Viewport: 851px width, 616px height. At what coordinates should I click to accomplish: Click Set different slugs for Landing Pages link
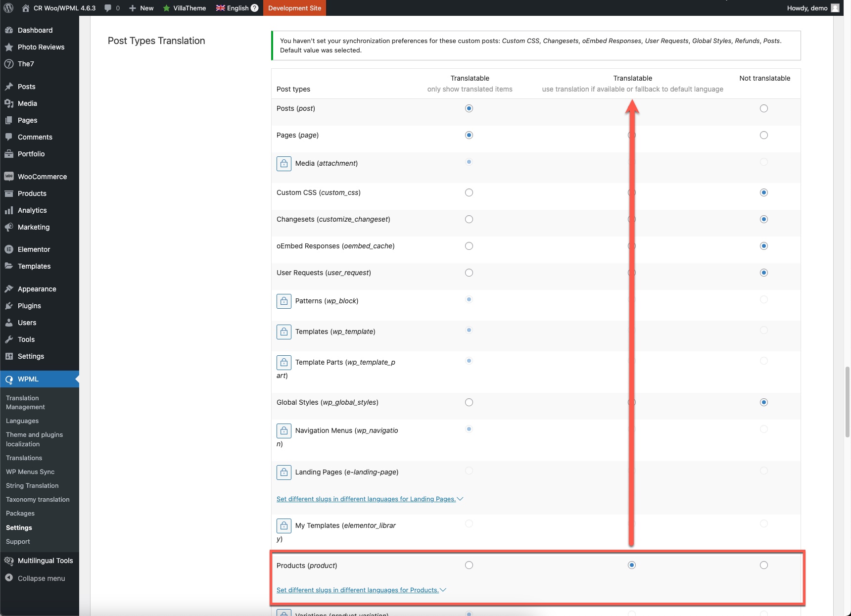pyautogui.click(x=366, y=499)
